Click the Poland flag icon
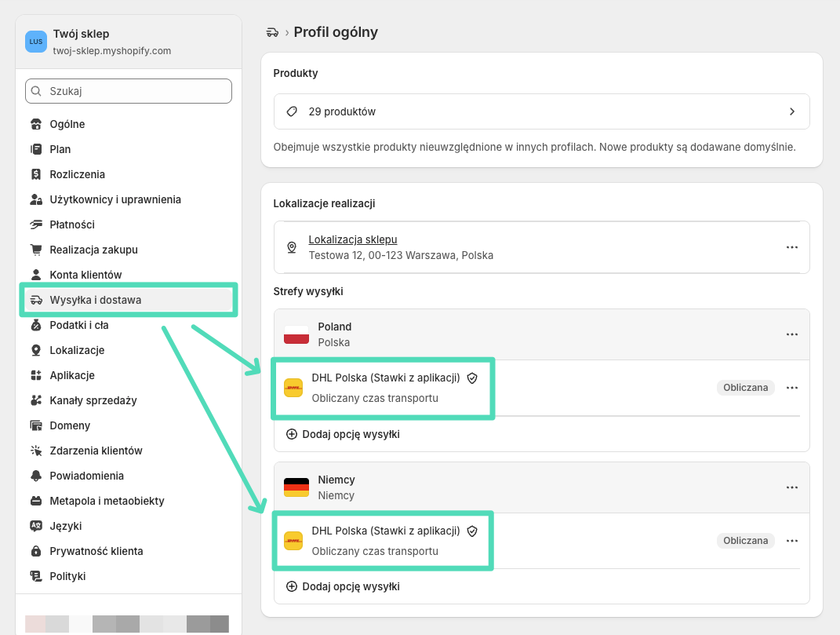The height and width of the screenshot is (635, 840). point(296,334)
